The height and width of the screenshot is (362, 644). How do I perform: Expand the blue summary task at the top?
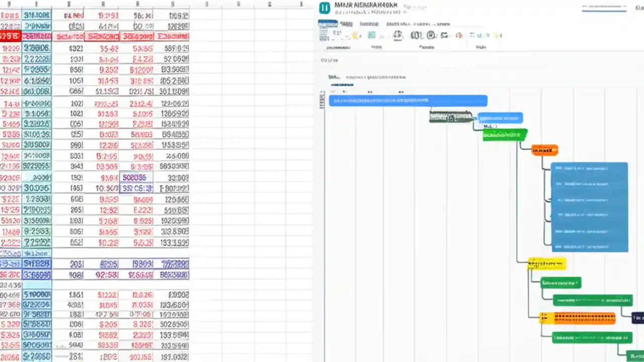408,100
